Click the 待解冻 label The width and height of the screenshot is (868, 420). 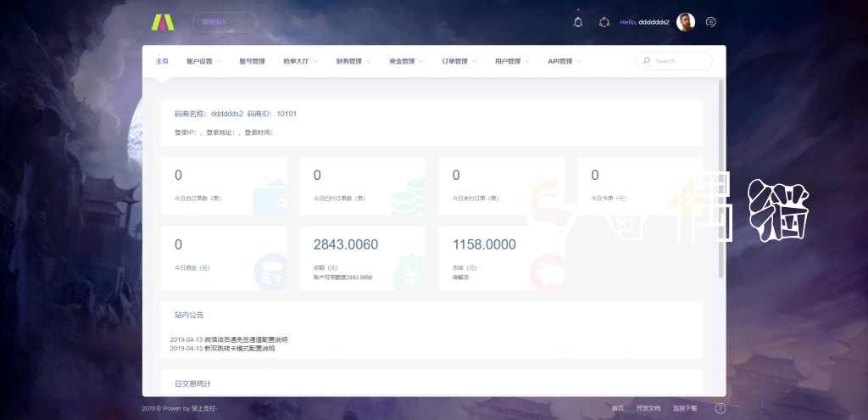pyautogui.click(x=460, y=277)
